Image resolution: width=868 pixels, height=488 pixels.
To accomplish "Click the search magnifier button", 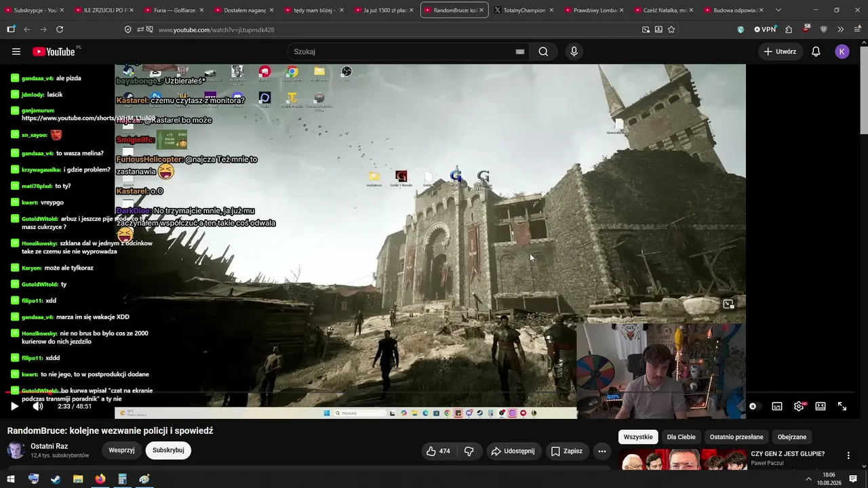I will pyautogui.click(x=543, y=52).
